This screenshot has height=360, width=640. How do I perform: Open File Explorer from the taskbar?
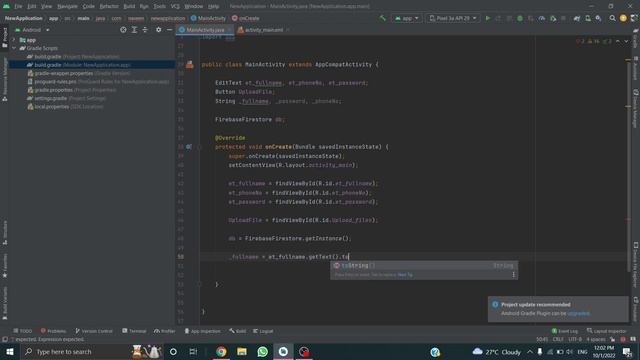point(242,351)
